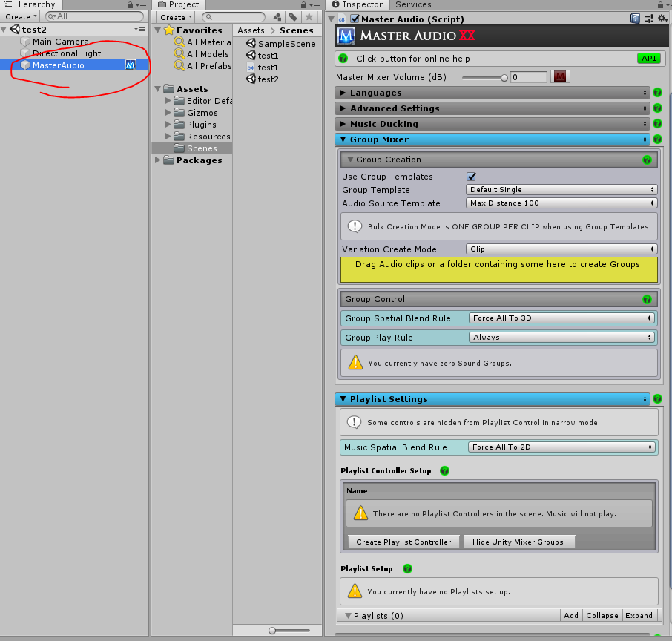This screenshot has height=641, width=672.
Task: Uncheck the Use Group Templates checkbox
Action: coord(471,177)
